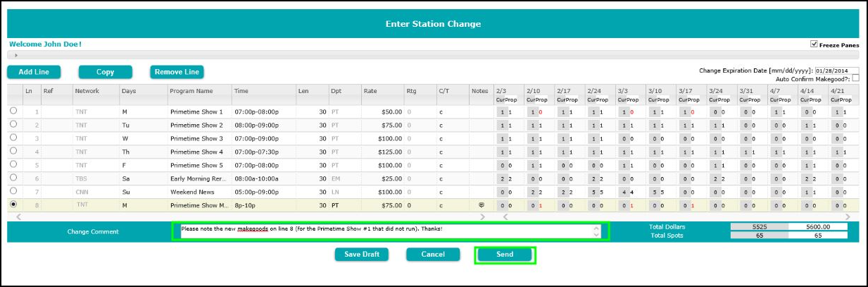Select the radio button for line 2

[13, 124]
